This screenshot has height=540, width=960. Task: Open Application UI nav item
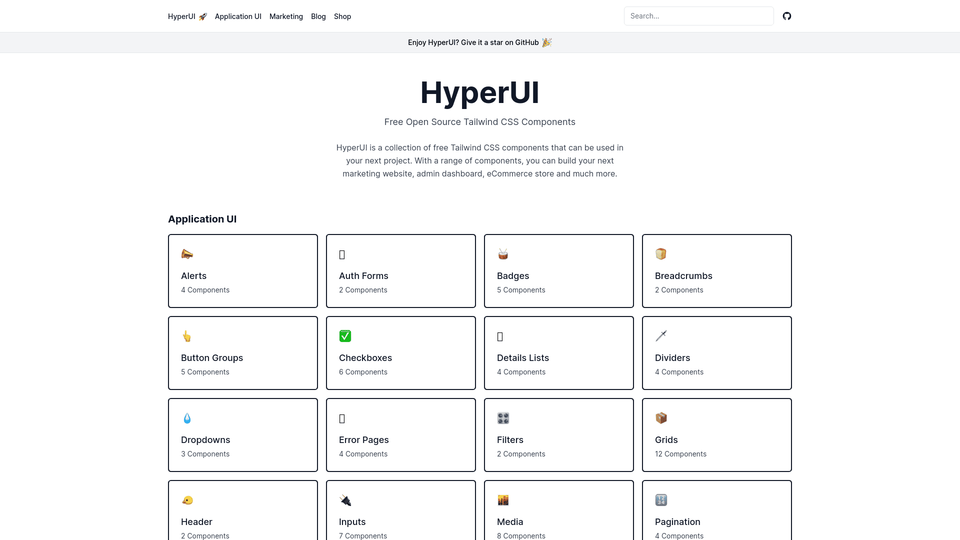(x=238, y=17)
